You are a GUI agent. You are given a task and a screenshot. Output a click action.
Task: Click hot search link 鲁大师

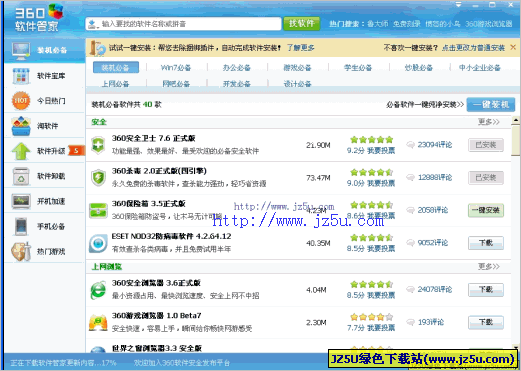pyautogui.click(x=378, y=24)
